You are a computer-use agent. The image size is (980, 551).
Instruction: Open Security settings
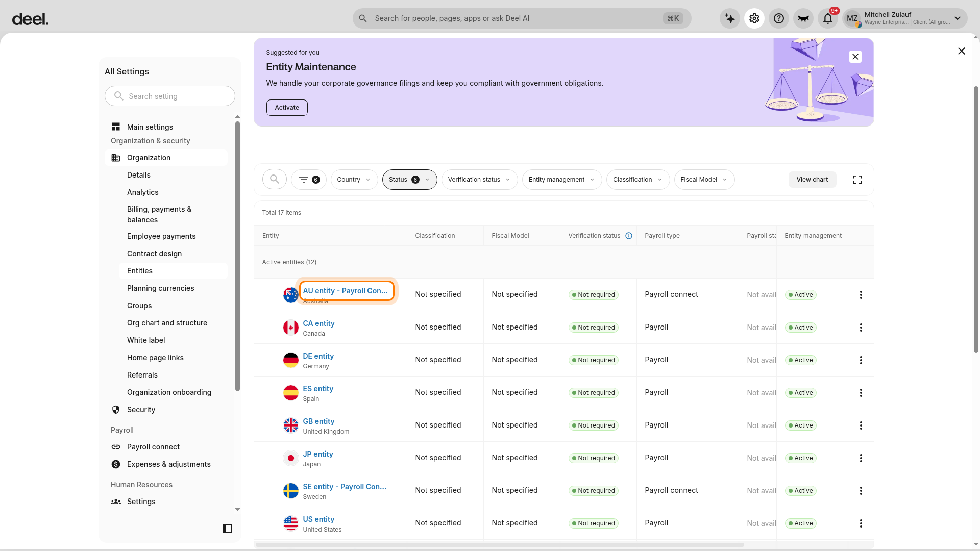(166, 410)
